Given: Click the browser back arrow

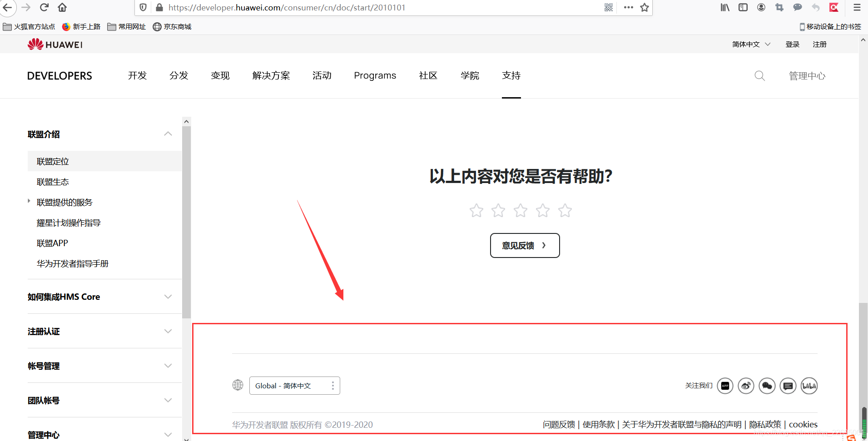Looking at the screenshot, I should (x=7, y=7).
